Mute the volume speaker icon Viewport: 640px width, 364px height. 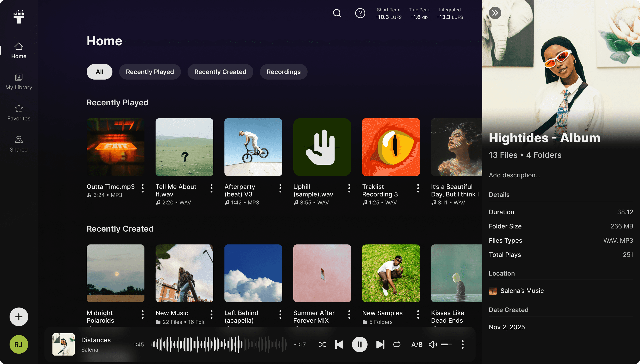tap(433, 344)
